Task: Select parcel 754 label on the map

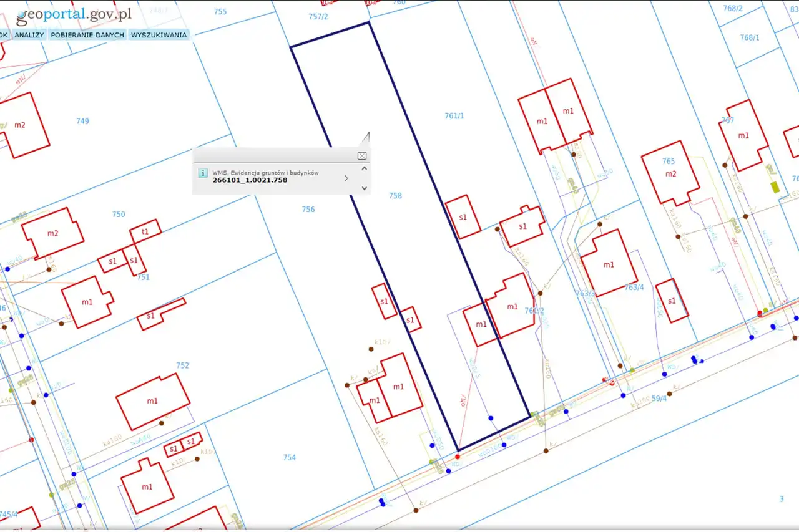Action: point(289,458)
